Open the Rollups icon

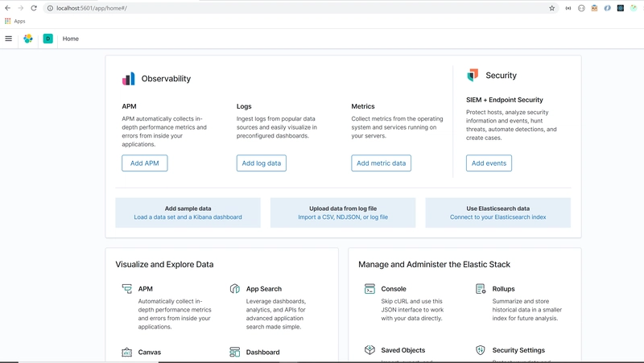tap(481, 289)
